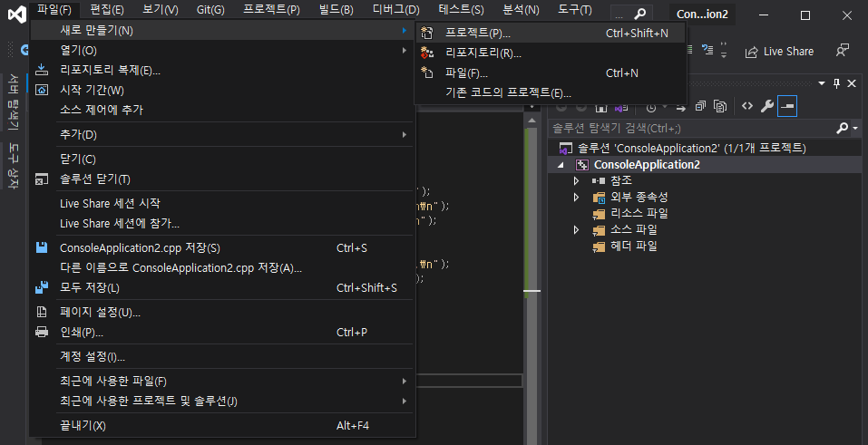Expand 최근에 사용한 파일(F) submenu
The image size is (868, 445).
[221, 382]
